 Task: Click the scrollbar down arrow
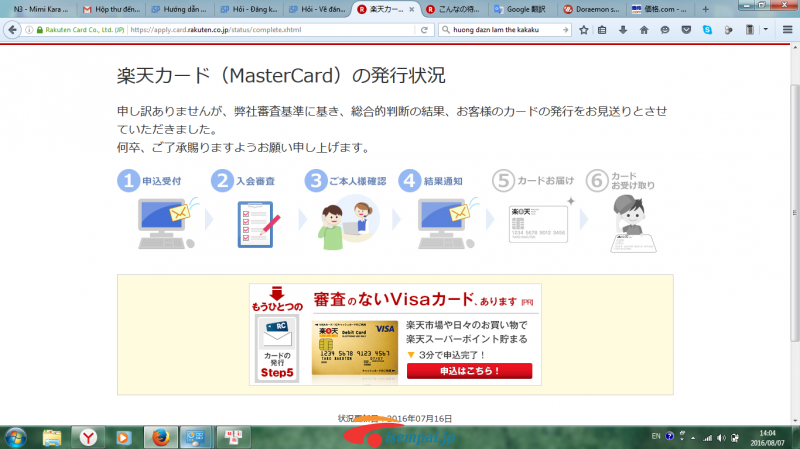(x=794, y=420)
